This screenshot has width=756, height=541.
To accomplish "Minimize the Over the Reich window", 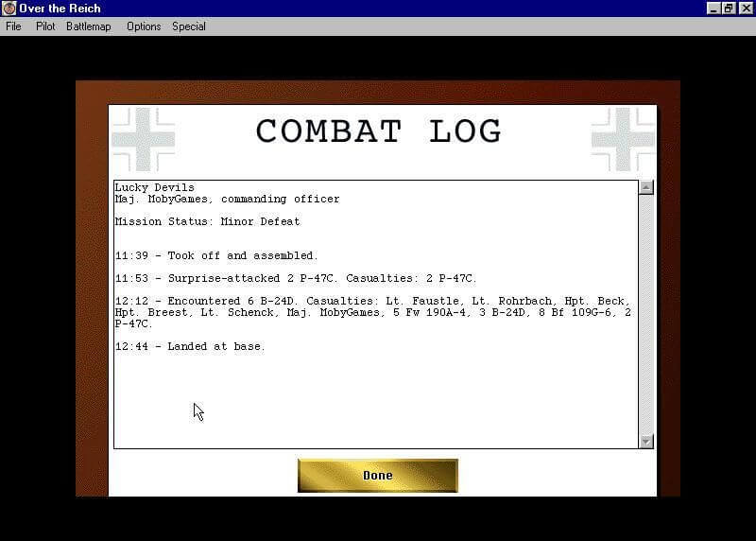I will coord(713,9).
